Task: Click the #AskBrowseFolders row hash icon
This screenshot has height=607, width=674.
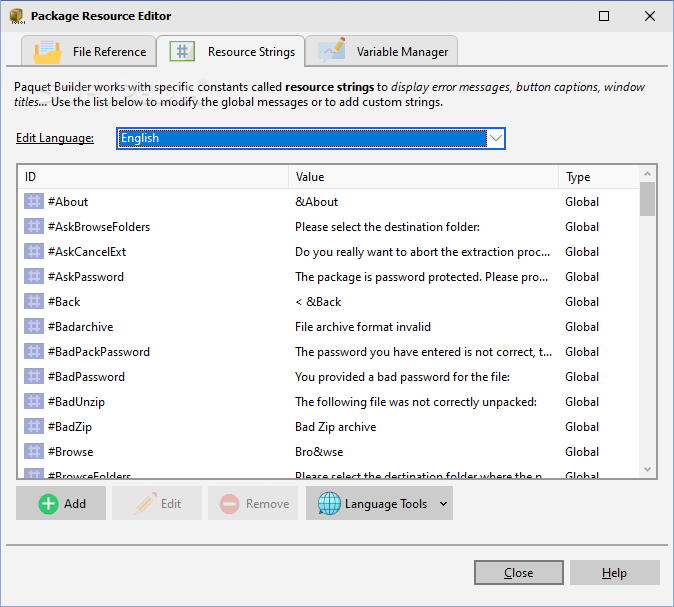Action: (34, 226)
